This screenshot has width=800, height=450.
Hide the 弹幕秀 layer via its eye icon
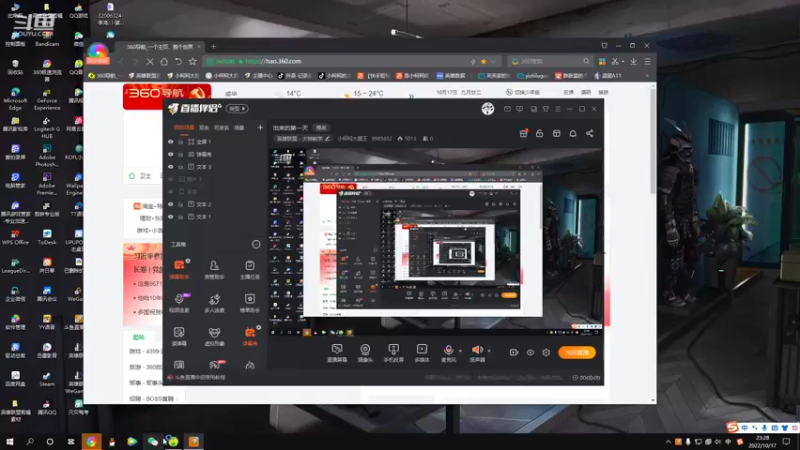[x=171, y=154]
